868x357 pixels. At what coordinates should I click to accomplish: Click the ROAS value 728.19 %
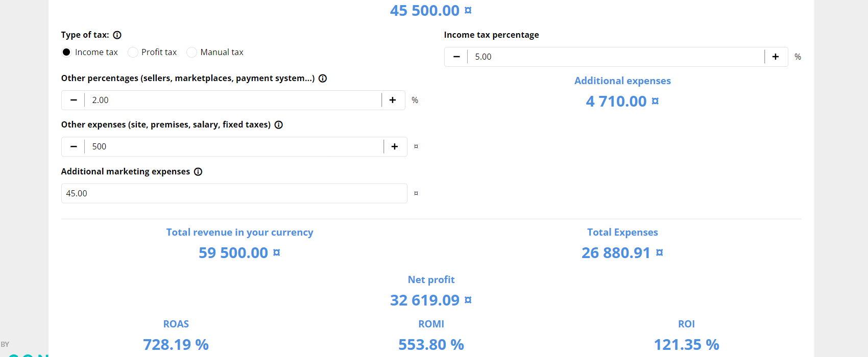[176, 345]
